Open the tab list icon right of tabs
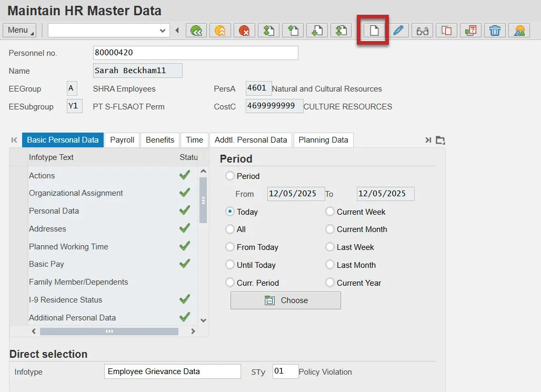 (x=440, y=140)
